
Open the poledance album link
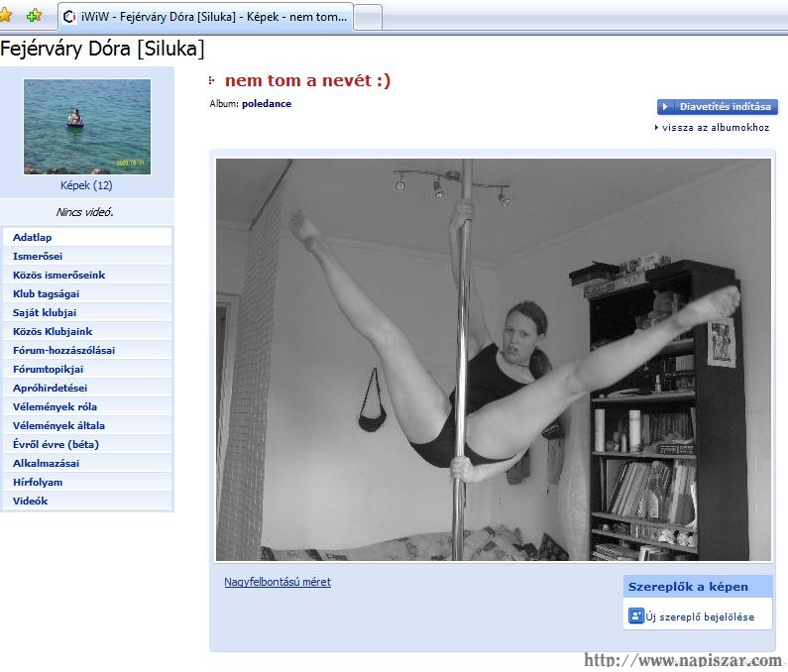pos(267,104)
